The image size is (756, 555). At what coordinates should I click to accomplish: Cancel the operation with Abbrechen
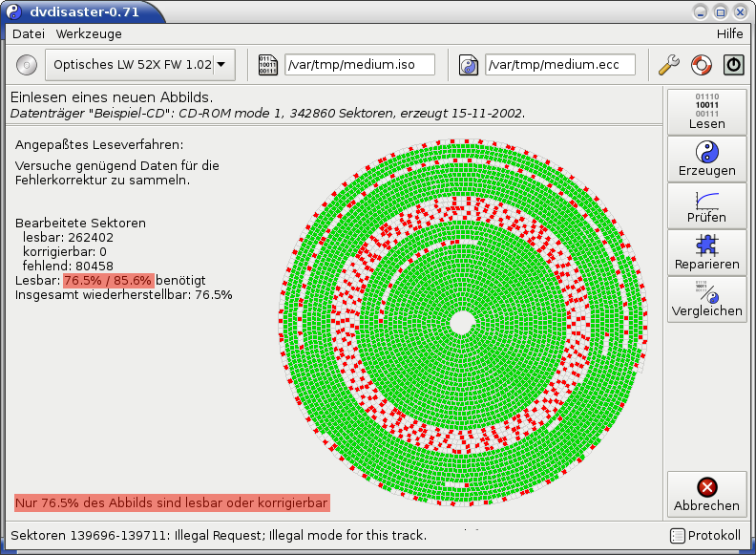tap(706, 494)
